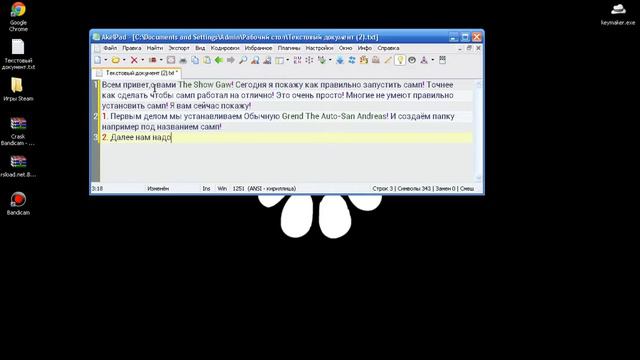640x360 pixels.
Task: Toggle the highlighted lightbulb toolbar button
Action: (x=400, y=60)
